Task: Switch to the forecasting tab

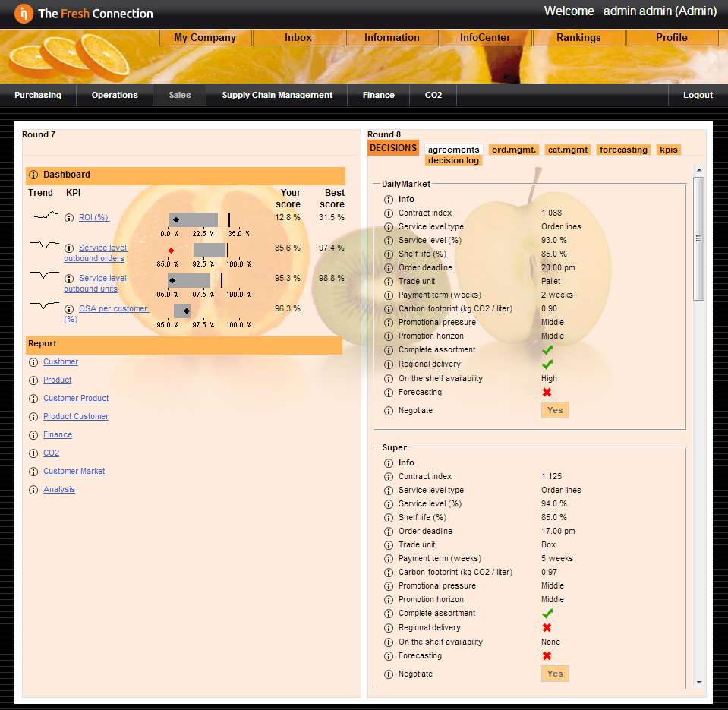Action: (x=623, y=150)
